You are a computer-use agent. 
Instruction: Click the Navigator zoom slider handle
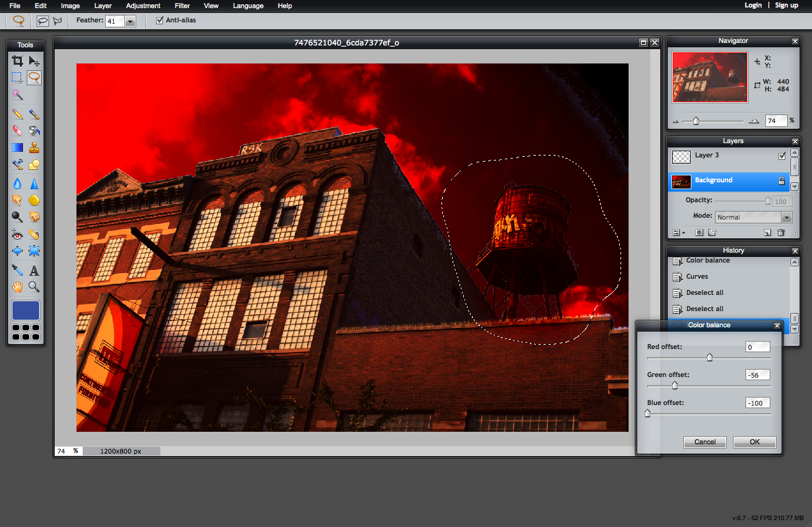[696, 121]
